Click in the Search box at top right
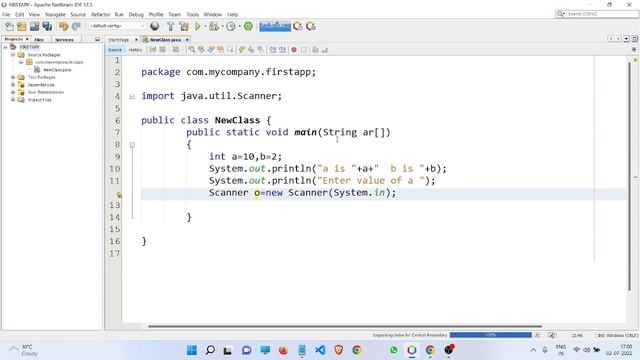Screen dimensions: 640x360 pos(597,14)
